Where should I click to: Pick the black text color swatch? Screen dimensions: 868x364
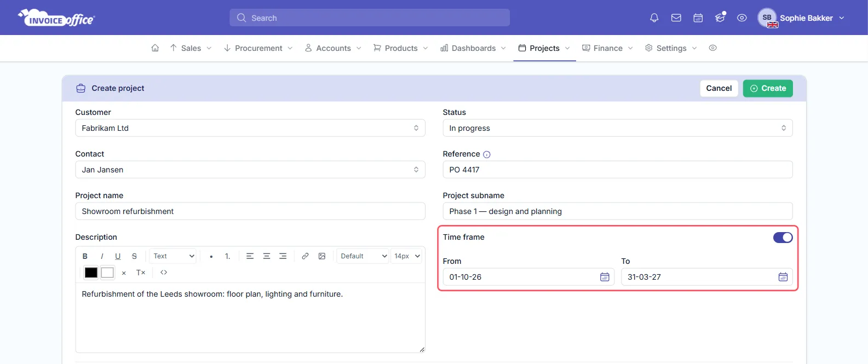pos(91,273)
